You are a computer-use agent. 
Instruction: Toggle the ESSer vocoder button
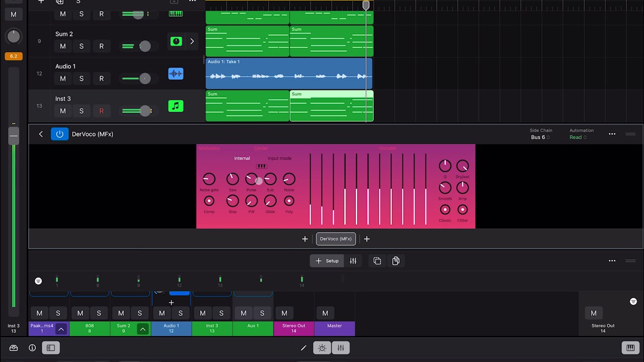click(x=462, y=210)
